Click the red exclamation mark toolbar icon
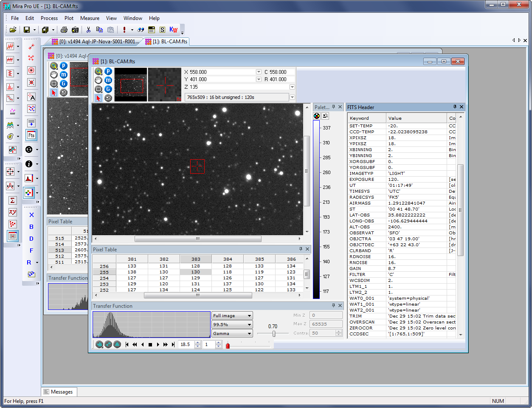Viewport: 532px width, 408px height. pos(124,30)
